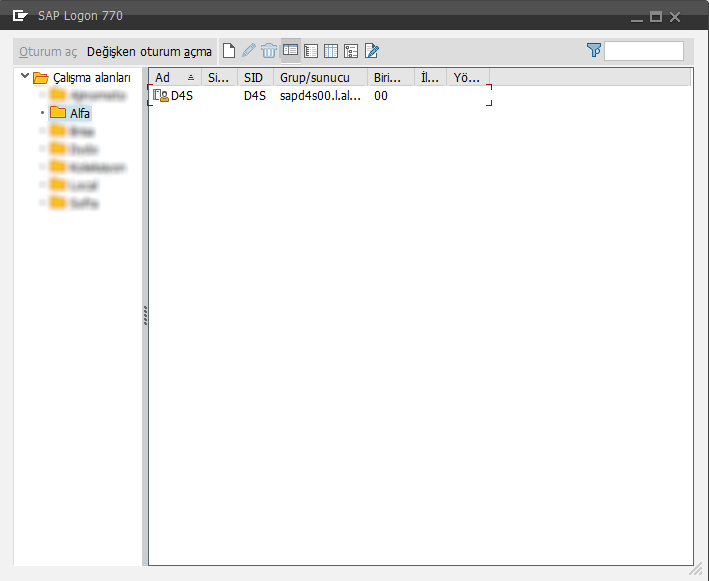Click the D4S value in SID column
This screenshot has width=709, height=581.
pyautogui.click(x=255, y=95)
